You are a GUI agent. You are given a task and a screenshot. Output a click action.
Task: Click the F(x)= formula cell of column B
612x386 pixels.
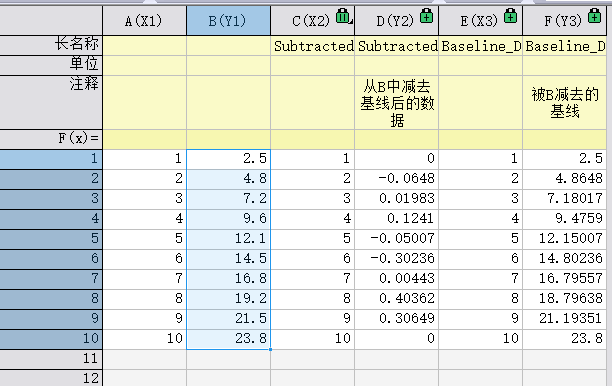[228, 139]
